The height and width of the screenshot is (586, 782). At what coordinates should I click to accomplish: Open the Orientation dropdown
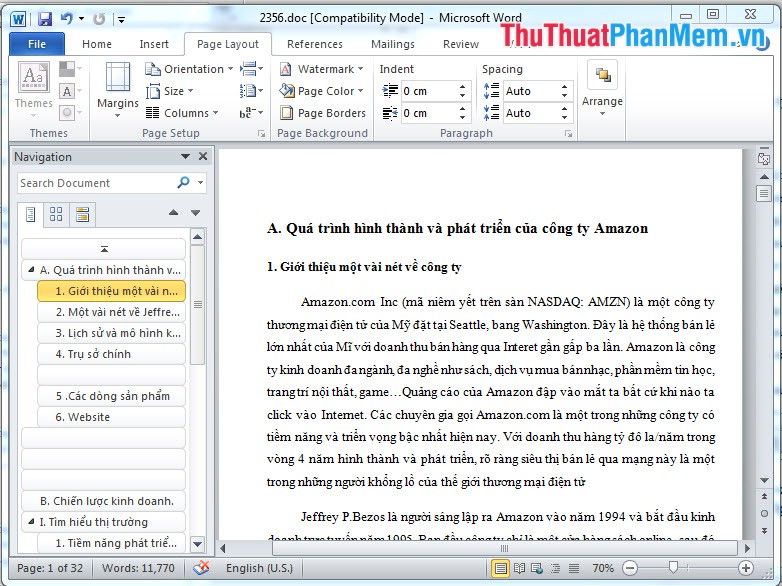pyautogui.click(x=189, y=69)
